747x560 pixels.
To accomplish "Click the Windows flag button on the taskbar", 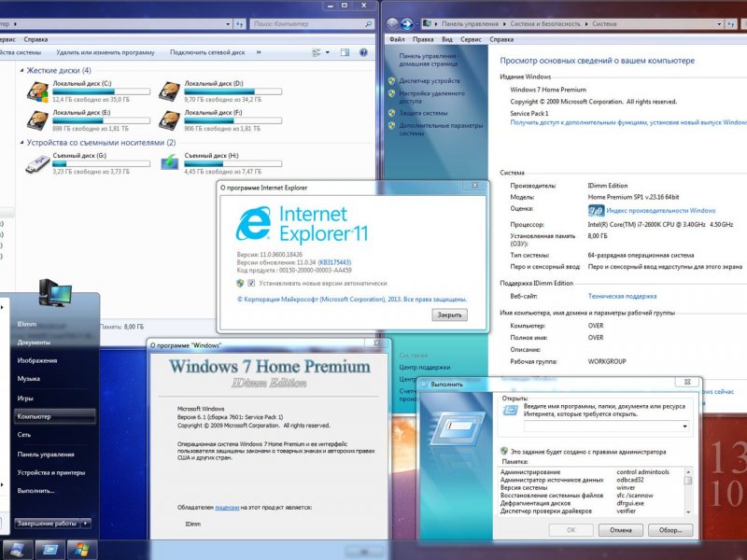I will pos(81,550).
